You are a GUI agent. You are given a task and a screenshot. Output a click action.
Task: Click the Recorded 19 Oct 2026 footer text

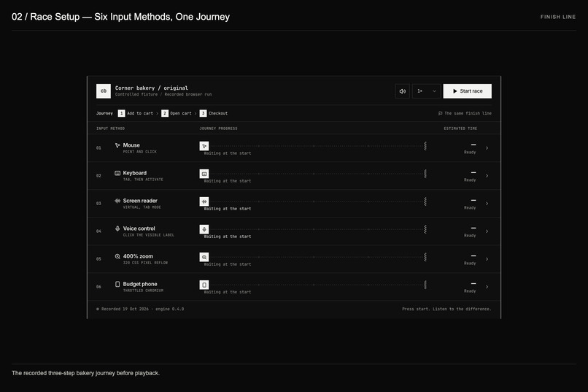tap(142, 309)
